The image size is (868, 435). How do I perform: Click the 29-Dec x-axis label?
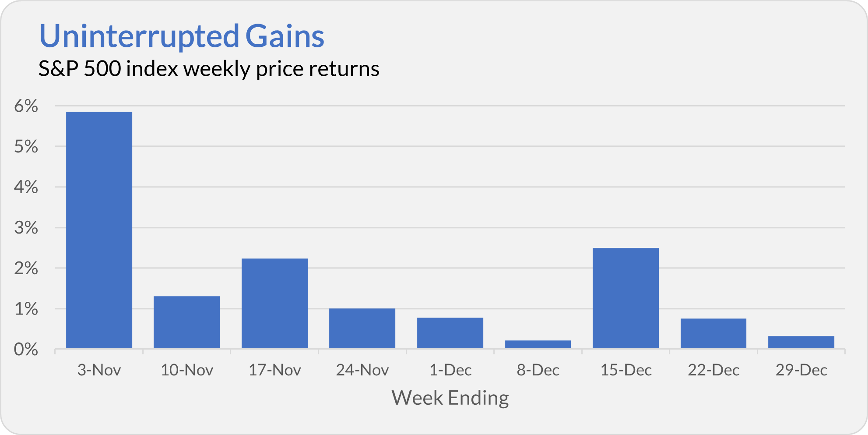coord(801,371)
